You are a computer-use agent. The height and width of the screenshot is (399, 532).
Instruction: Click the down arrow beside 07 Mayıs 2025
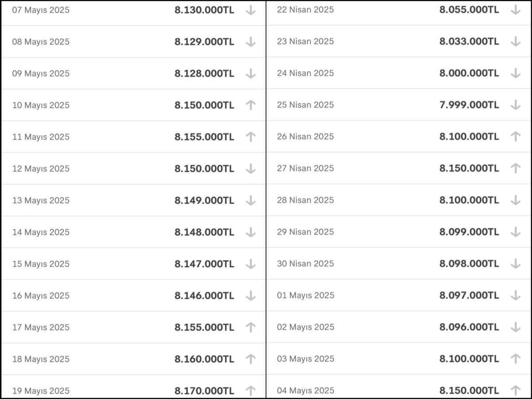[x=250, y=10]
